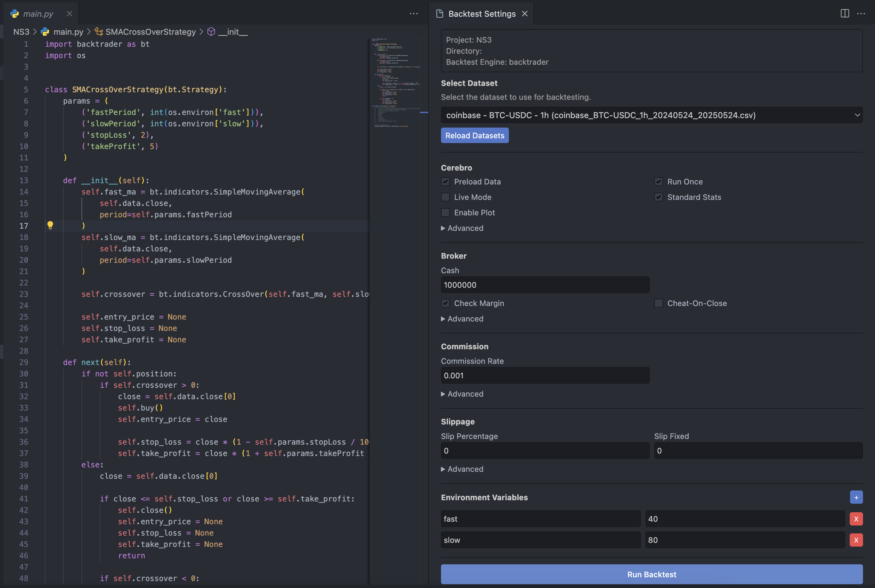The height and width of the screenshot is (588, 875).
Task: Switch to the main.py tab
Action: pos(38,14)
